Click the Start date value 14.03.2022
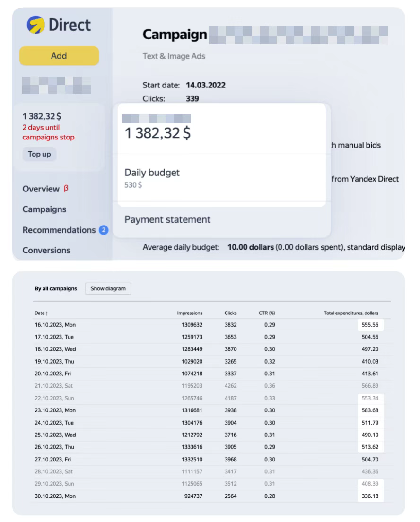 (x=205, y=85)
